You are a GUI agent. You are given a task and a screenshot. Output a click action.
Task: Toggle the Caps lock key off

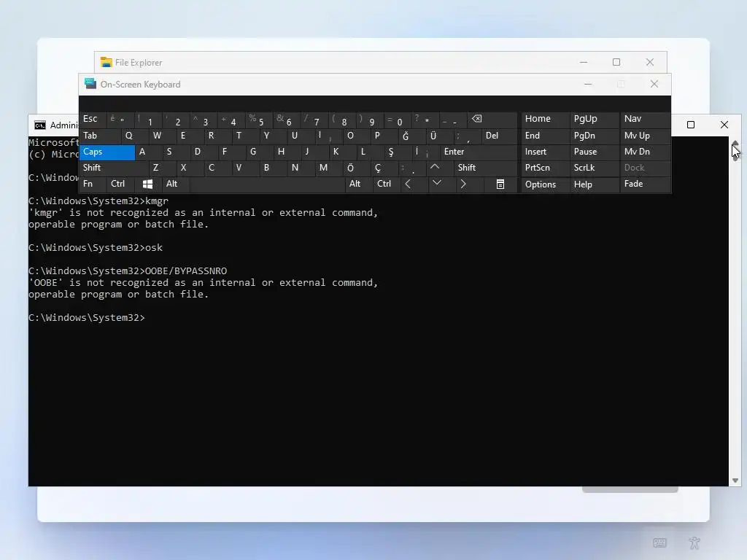click(x=107, y=152)
